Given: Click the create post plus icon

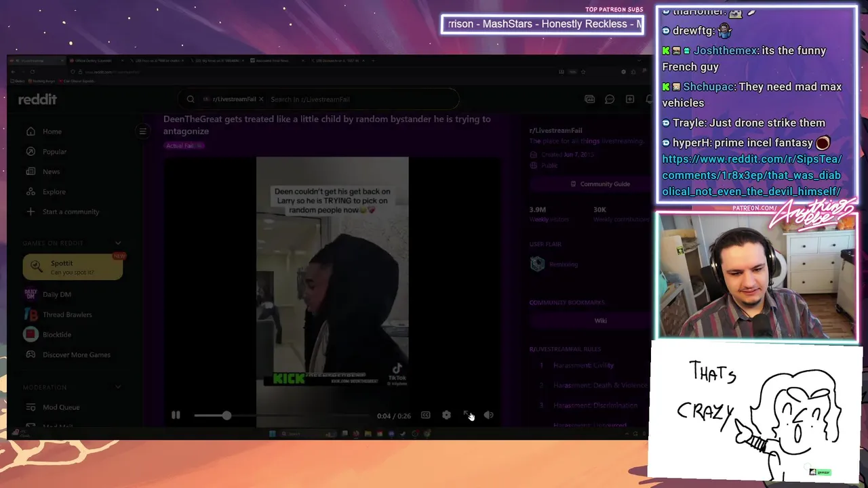Looking at the screenshot, I should pyautogui.click(x=630, y=99).
